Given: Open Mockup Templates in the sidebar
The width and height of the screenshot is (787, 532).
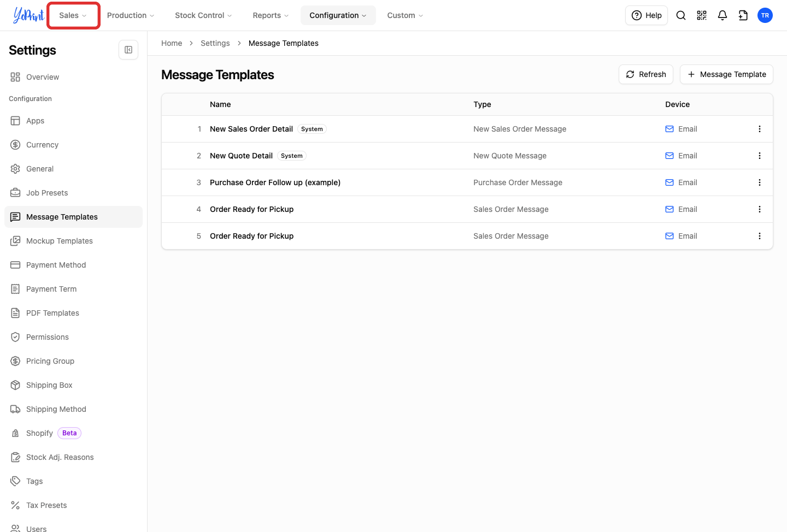Looking at the screenshot, I should [x=73, y=241].
